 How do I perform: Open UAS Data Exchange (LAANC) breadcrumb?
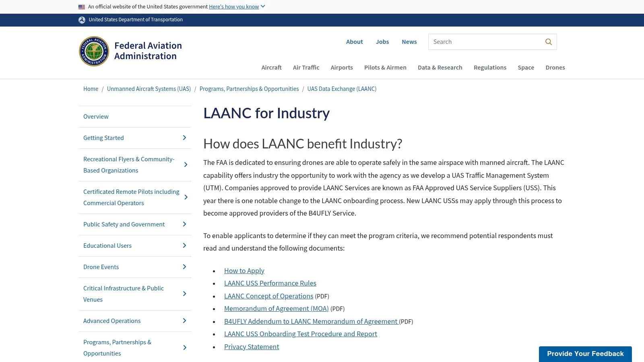point(342,89)
